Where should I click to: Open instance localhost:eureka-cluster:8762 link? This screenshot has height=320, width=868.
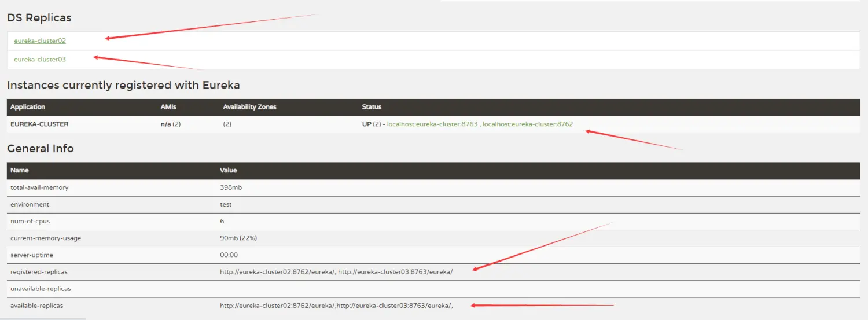point(528,124)
